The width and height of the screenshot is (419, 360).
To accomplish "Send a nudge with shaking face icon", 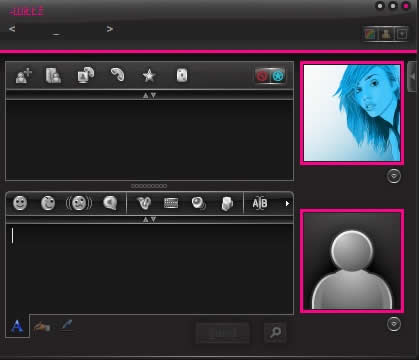I will click(x=79, y=203).
